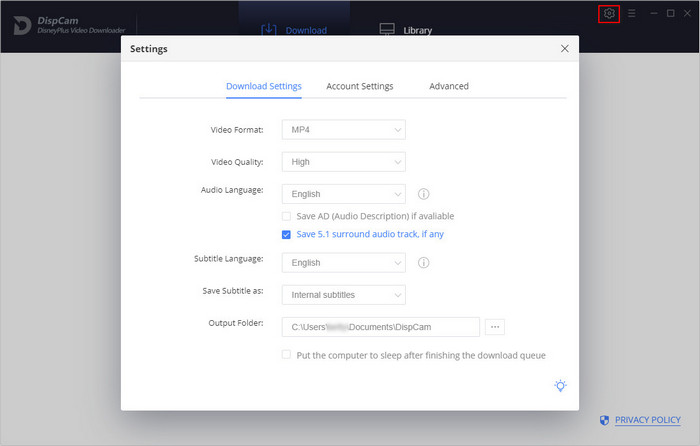Click the Output Folder path field

(x=381, y=327)
